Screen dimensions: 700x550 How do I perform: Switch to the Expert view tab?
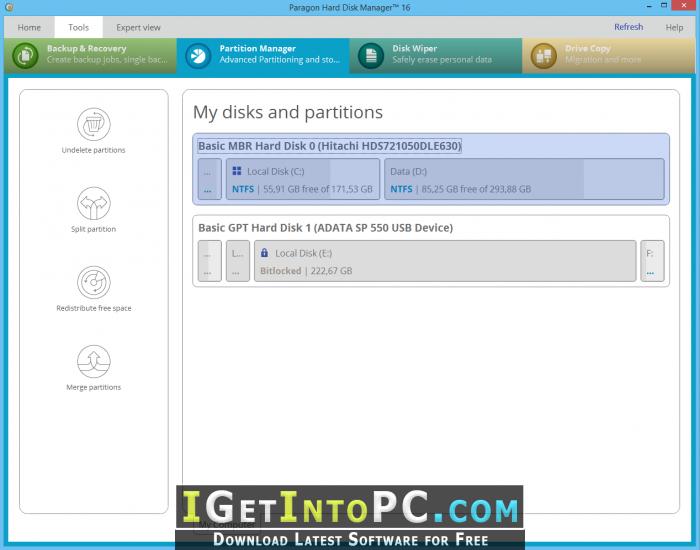(138, 27)
